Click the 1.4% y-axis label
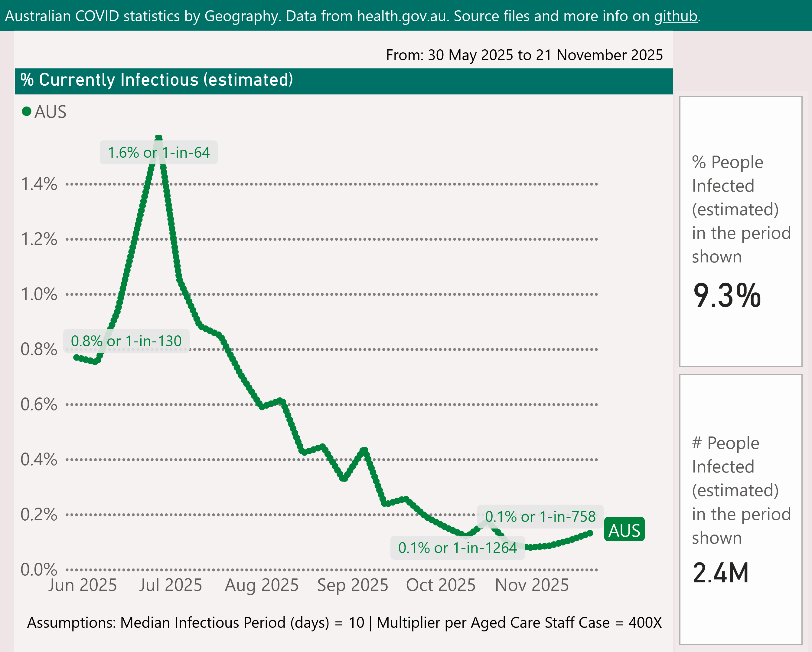The image size is (812, 652). [x=39, y=184]
